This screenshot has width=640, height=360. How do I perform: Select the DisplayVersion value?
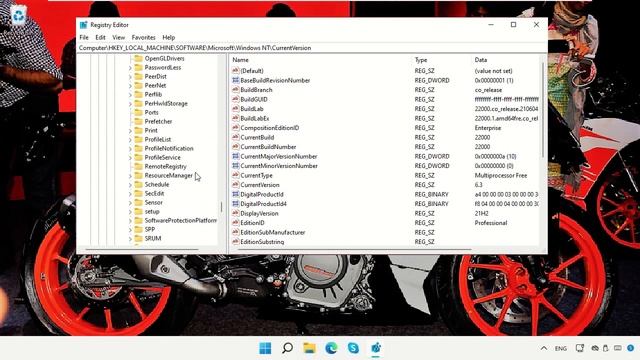pyautogui.click(x=259, y=213)
